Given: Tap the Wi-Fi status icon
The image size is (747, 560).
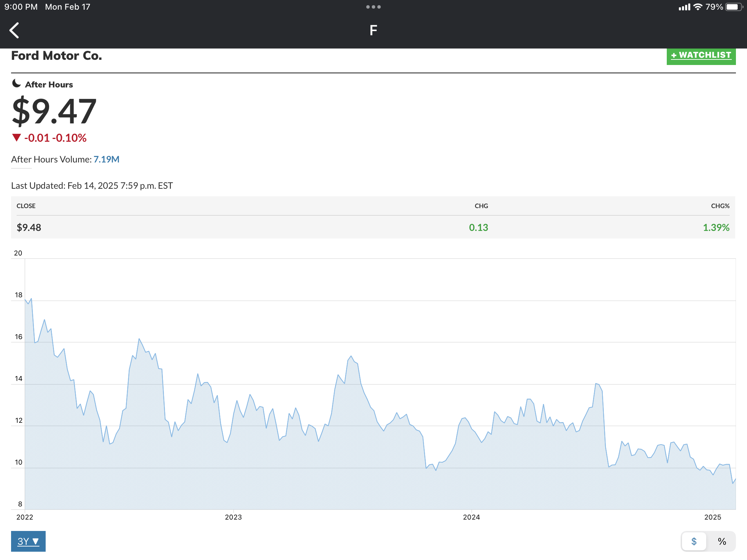Looking at the screenshot, I should tap(698, 7).
